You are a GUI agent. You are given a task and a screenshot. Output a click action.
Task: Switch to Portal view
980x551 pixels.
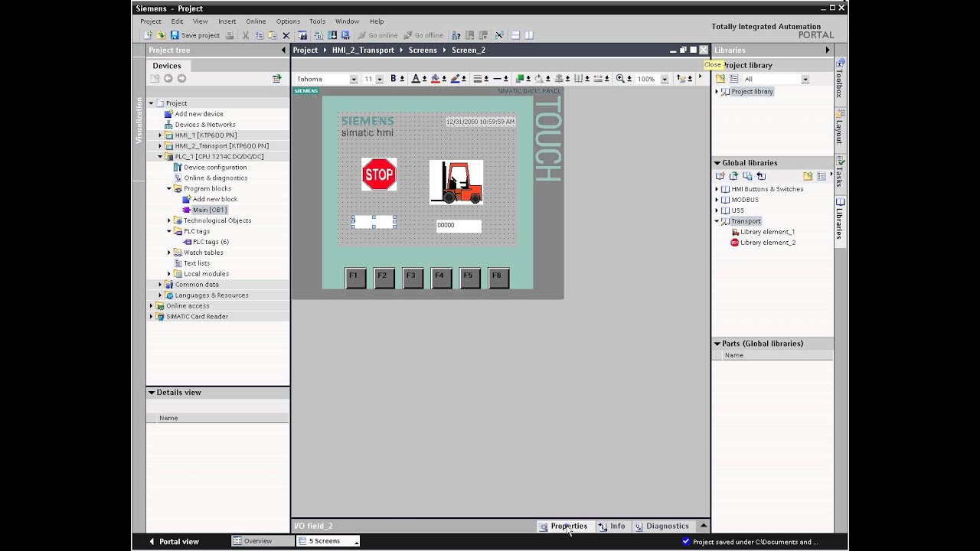(x=178, y=541)
